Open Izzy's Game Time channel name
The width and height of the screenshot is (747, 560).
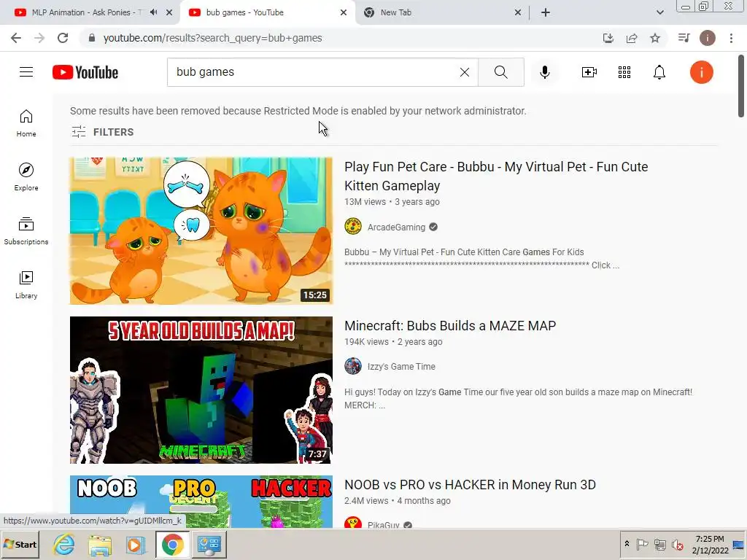pyautogui.click(x=401, y=367)
